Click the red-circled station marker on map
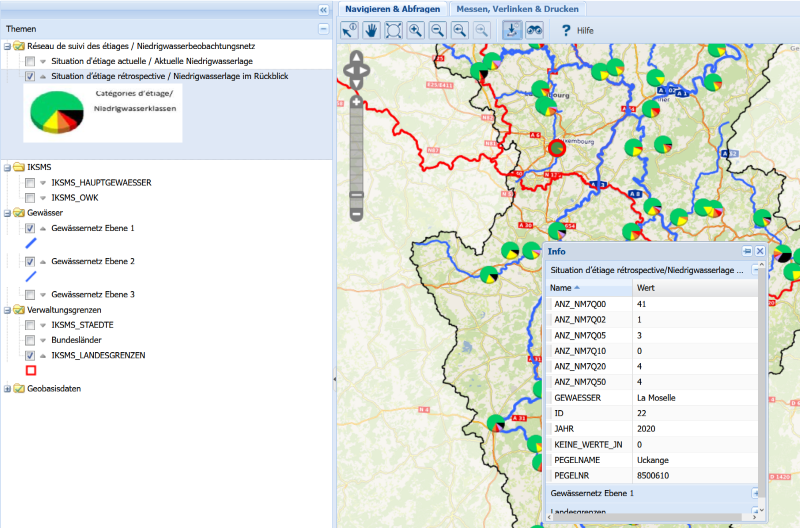 coord(557,148)
